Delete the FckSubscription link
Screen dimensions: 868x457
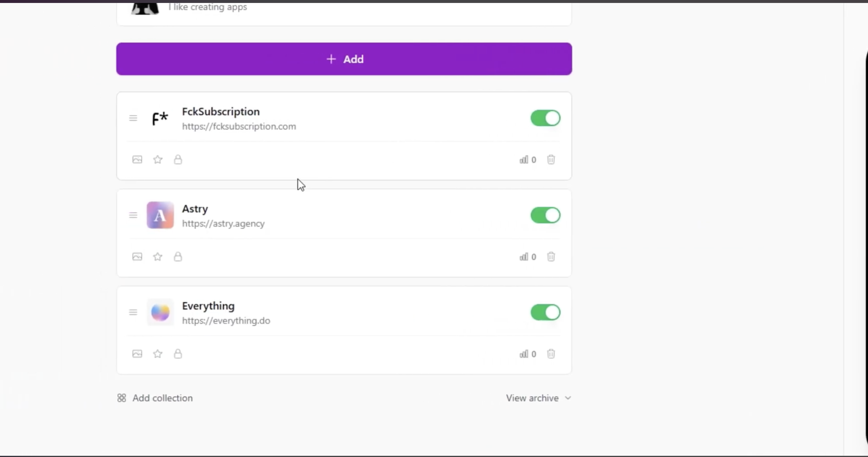pyautogui.click(x=551, y=160)
